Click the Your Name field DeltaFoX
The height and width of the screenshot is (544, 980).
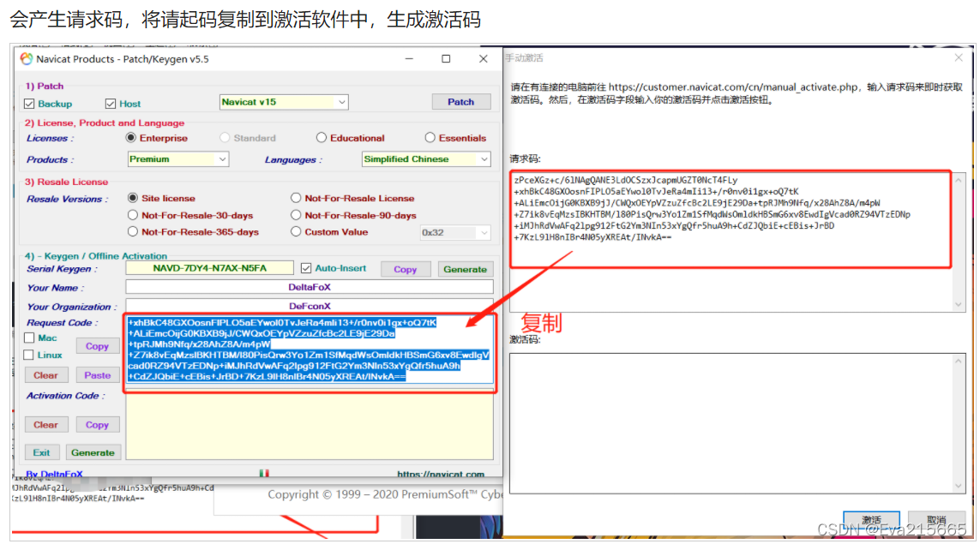(310, 287)
